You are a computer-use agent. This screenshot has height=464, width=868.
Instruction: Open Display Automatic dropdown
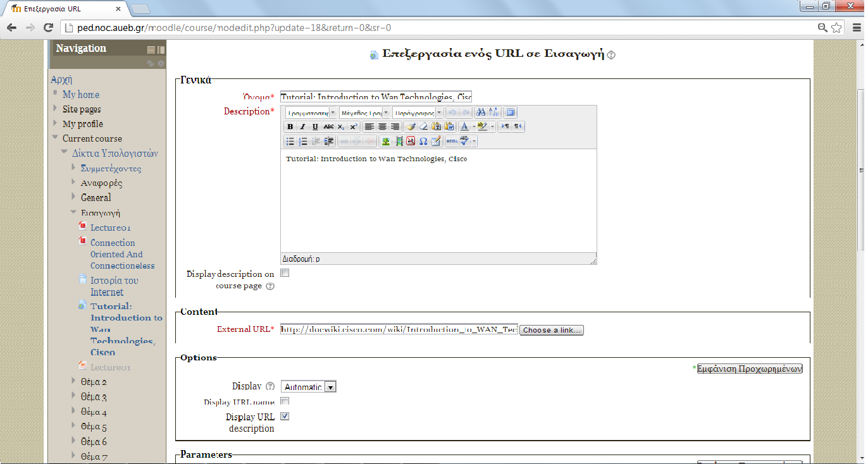click(309, 387)
